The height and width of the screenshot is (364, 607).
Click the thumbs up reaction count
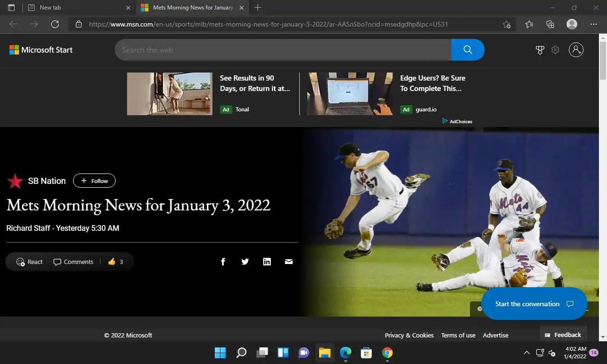pos(115,262)
